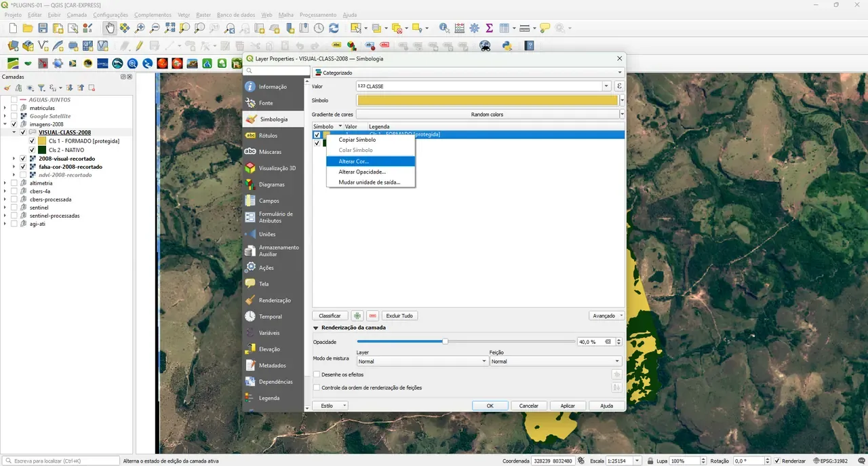The height and width of the screenshot is (466, 868).
Task: Open the Processing Toolbox gear icon
Action: [474, 28]
